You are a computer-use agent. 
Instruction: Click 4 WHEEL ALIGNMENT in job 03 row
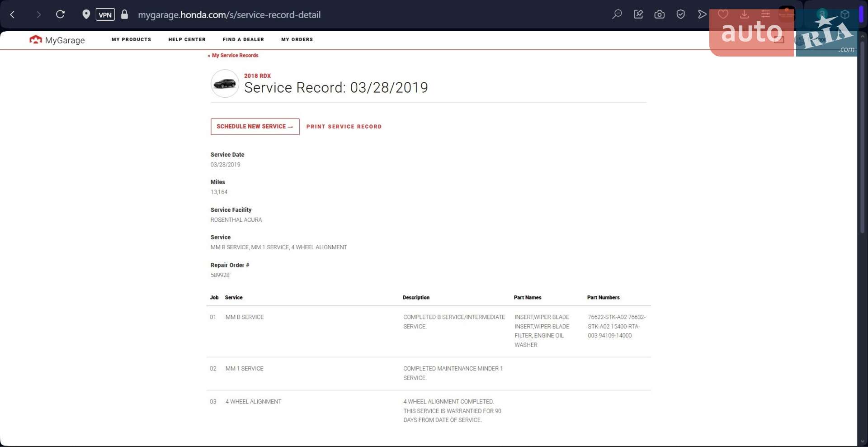click(x=254, y=402)
